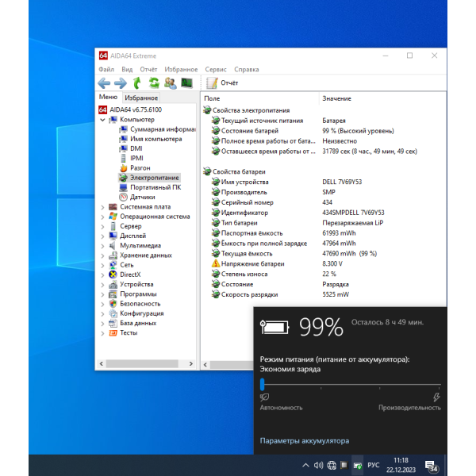
Task: Click the left tree horizontal scrollbar
Action: (142, 363)
